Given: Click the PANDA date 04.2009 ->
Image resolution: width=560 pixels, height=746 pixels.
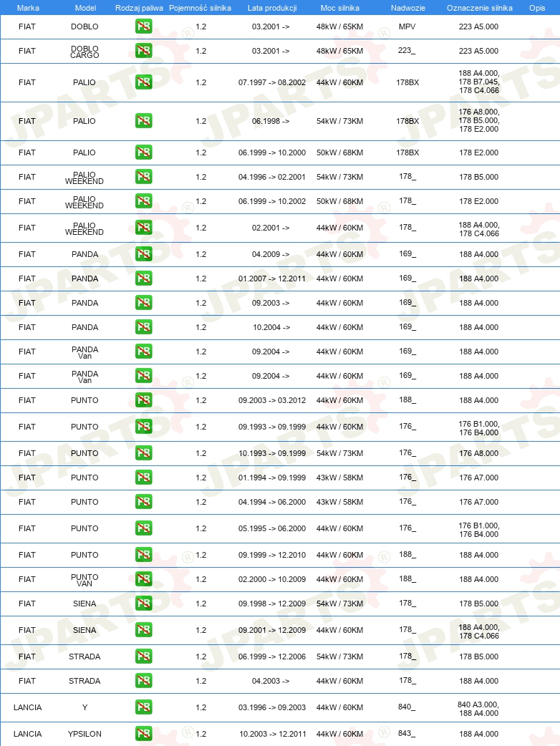Looking at the screenshot, I should pyautogui.click(x=271, y=255).
